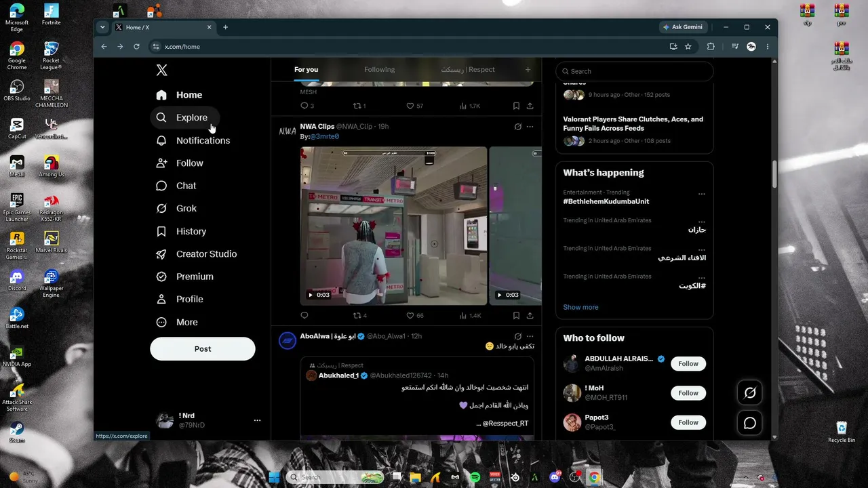
Task: Click Ask Gemini in Chrome
Action: [684, 27]
